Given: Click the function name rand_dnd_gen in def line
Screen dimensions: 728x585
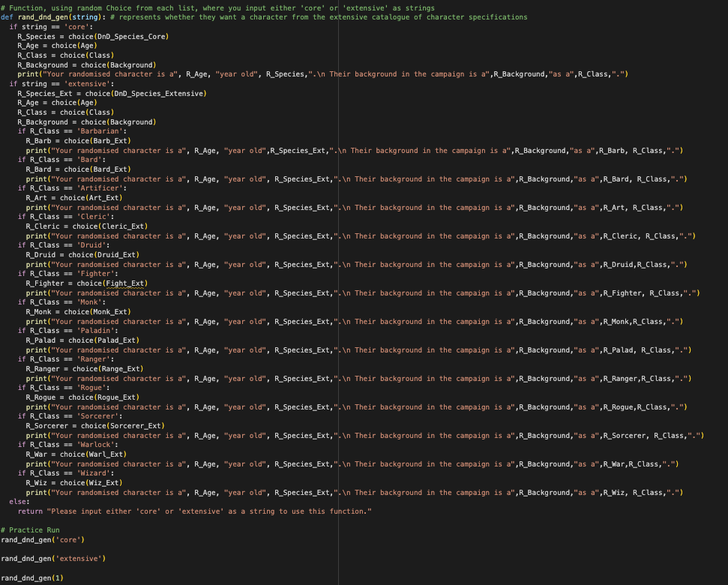Looking at the screenshot, I should [43, 17].
